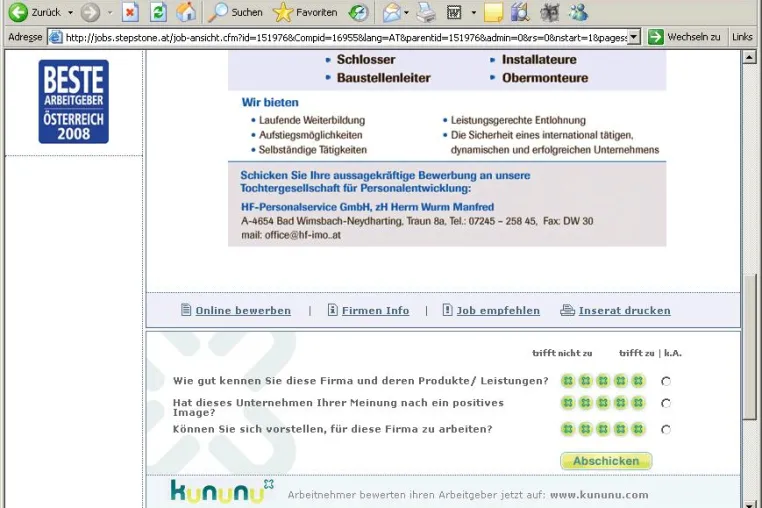762x508 pixels.
Task: Open Research book icon in toolbar
Action: tap(520, 12)
